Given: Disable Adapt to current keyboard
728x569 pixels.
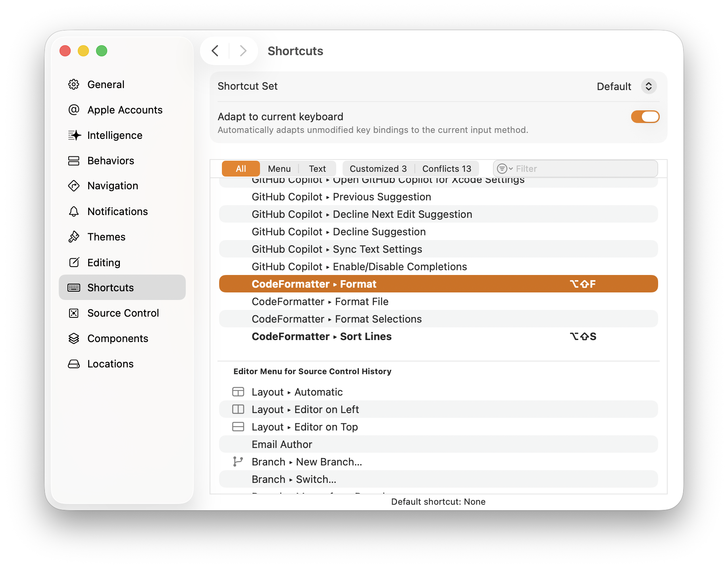Looking at the screenshot, I should (645, 116).
